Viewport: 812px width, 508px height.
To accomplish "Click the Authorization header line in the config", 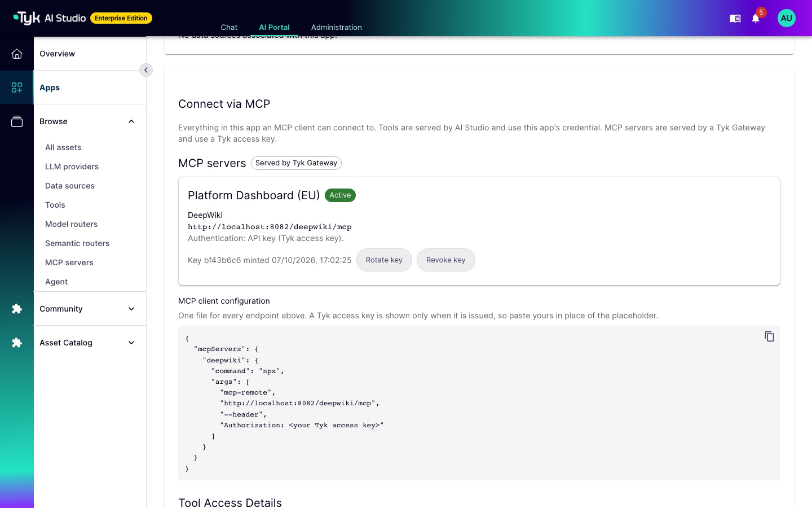I will (302, 425).
